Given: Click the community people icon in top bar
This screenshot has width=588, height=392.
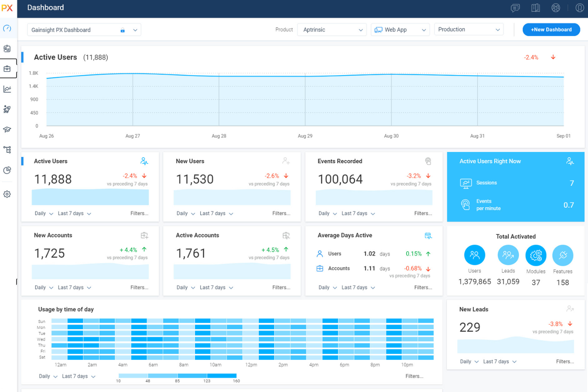Looking at the screenshot, I should 556,8.
